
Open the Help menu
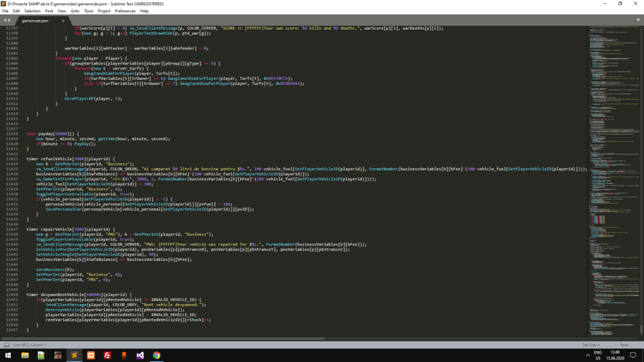coord(144,11)
